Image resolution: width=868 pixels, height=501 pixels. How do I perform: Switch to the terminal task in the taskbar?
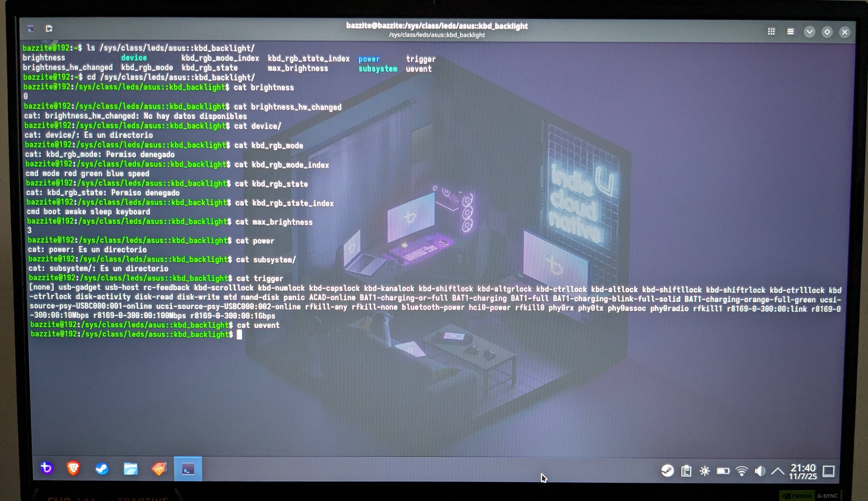(188, 469)
